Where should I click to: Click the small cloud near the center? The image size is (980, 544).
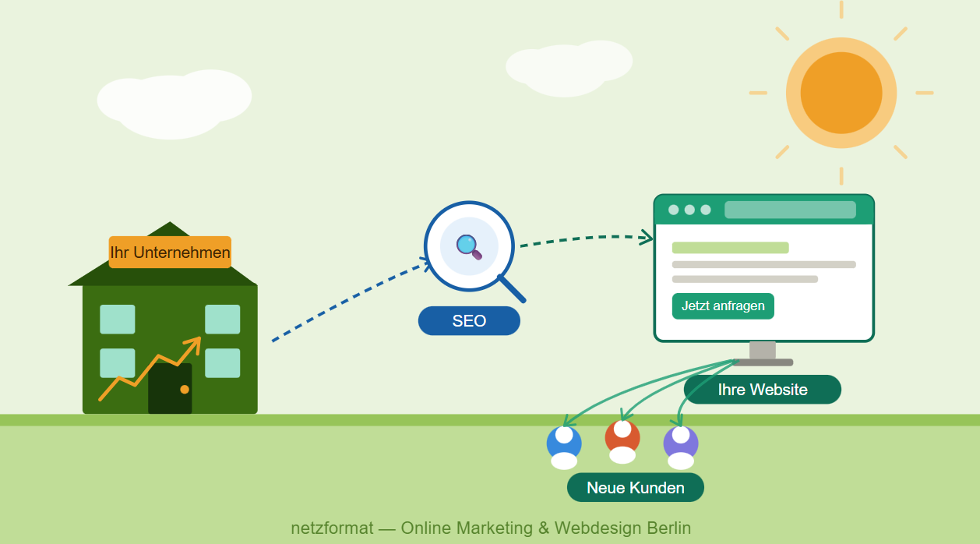click(568, 67)
